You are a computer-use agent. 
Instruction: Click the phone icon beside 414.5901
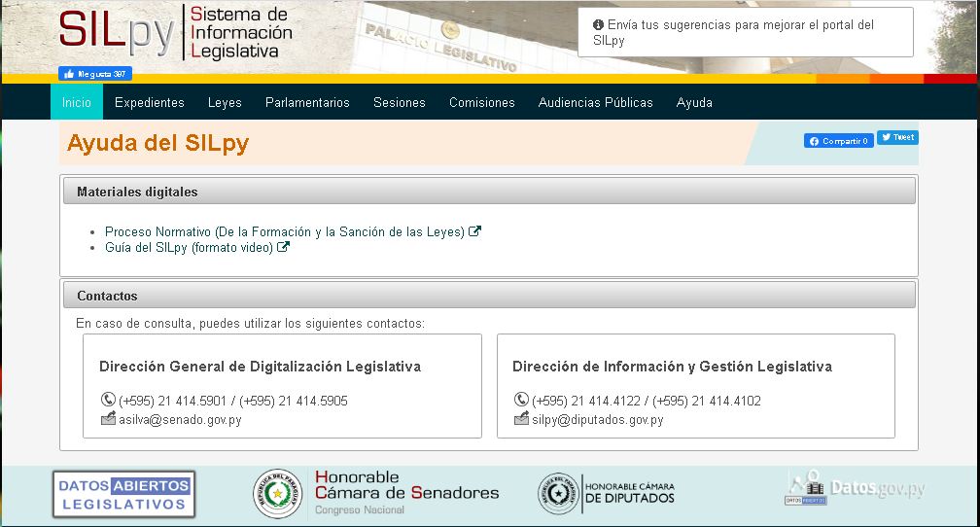108,400
